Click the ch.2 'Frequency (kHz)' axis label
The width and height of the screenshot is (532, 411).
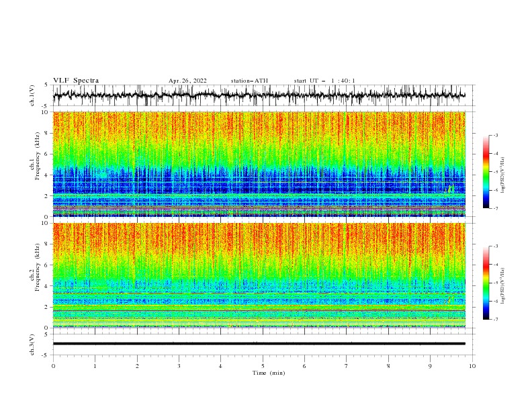[x=38, y=267]
